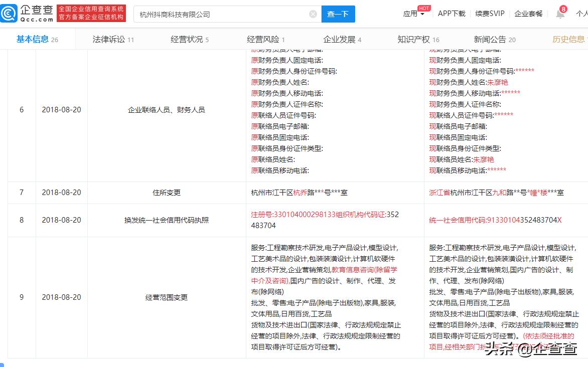Click the red 全国企业信用查询系统 badge
This screenshot has width=588, height=367.
pos(91,13)
